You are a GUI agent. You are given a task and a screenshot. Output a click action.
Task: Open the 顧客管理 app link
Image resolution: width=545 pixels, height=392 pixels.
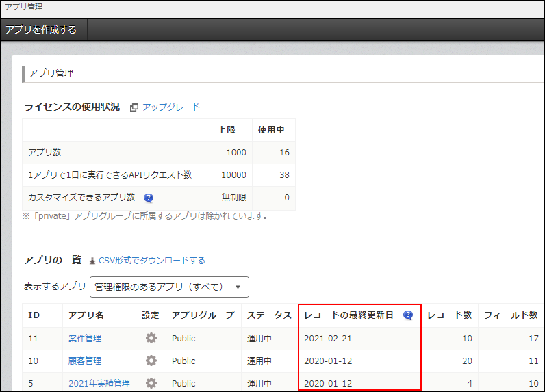85,361
